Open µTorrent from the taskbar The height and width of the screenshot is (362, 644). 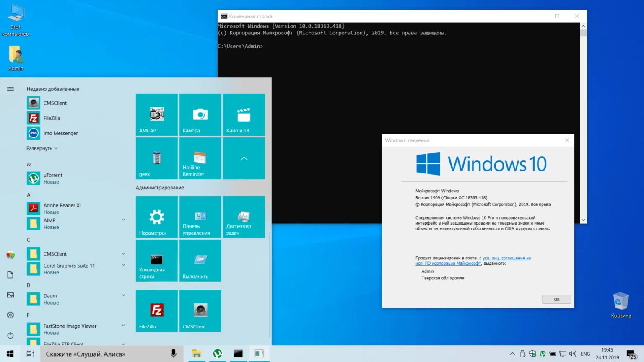click(217, 354)
